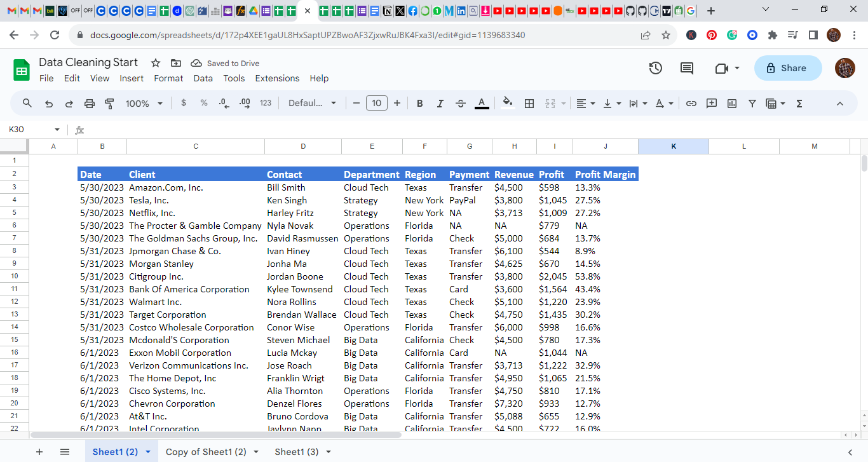Insert a chart
Viewport: 868px width, 462px height.
pos(732,103)
